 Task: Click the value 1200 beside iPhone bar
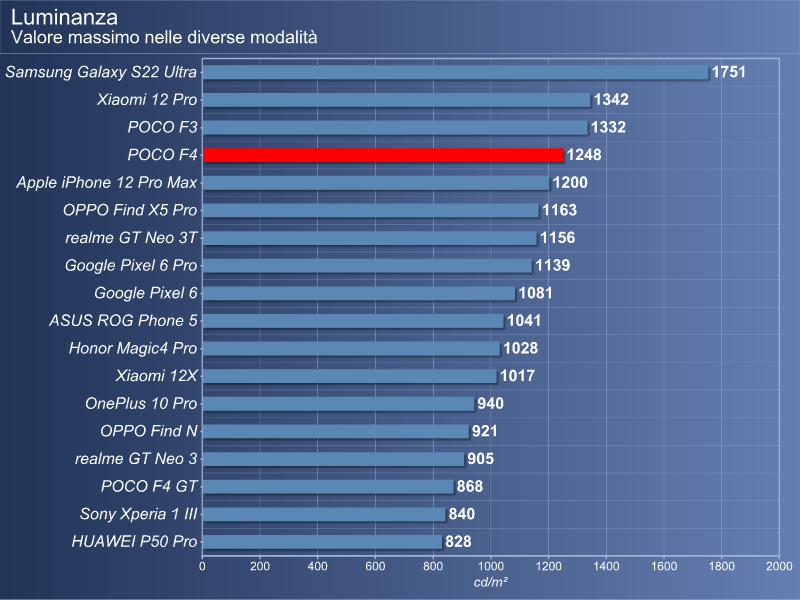[570, 182]
